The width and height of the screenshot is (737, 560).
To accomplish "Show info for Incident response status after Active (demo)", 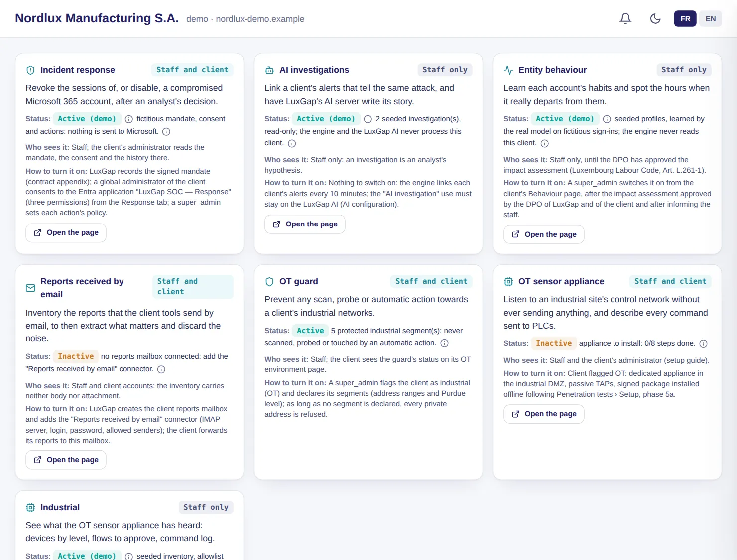I will [x=129, y=119].
